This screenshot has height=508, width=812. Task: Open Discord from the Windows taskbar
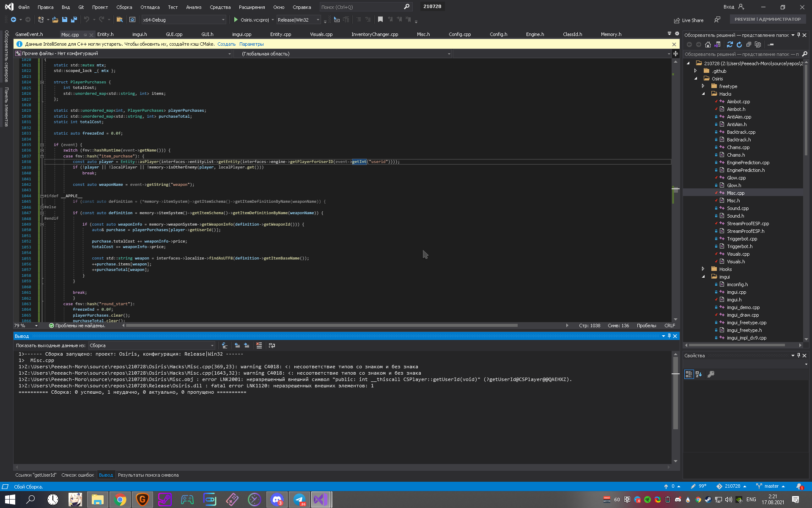tap(277, 500)
